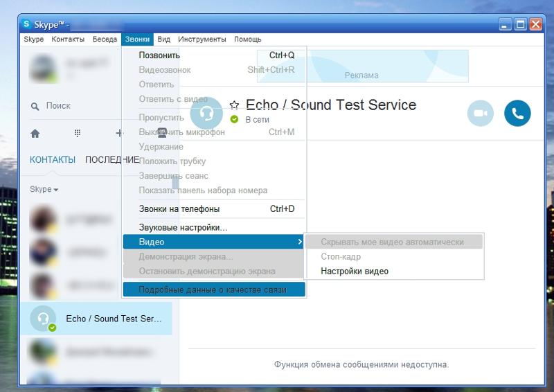Click the Echo headset avatar in conversation header
554x392 pixels.
point(206,113)
